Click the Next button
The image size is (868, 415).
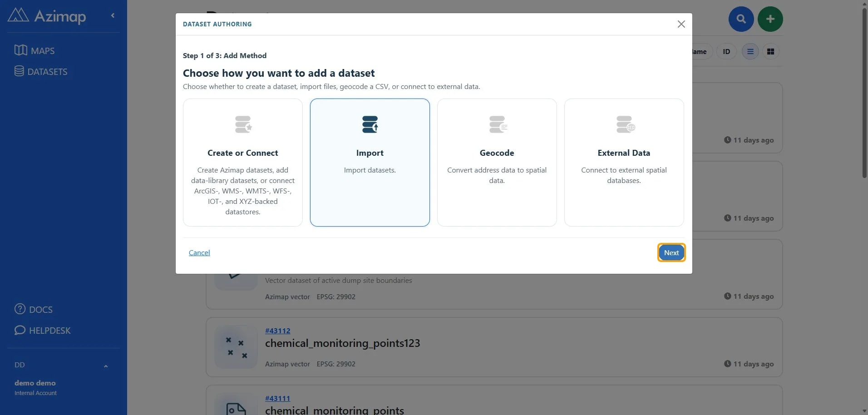pos(671,252)
